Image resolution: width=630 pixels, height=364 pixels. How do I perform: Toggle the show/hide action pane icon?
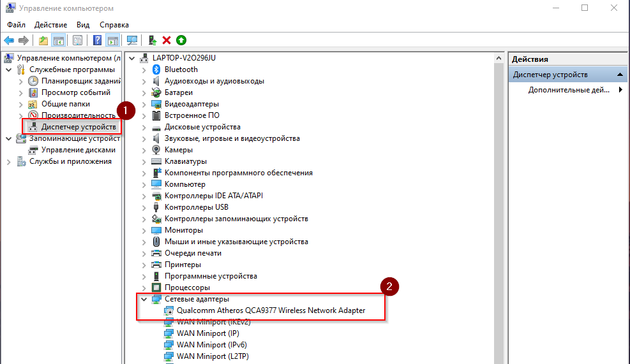pos(113,40)
